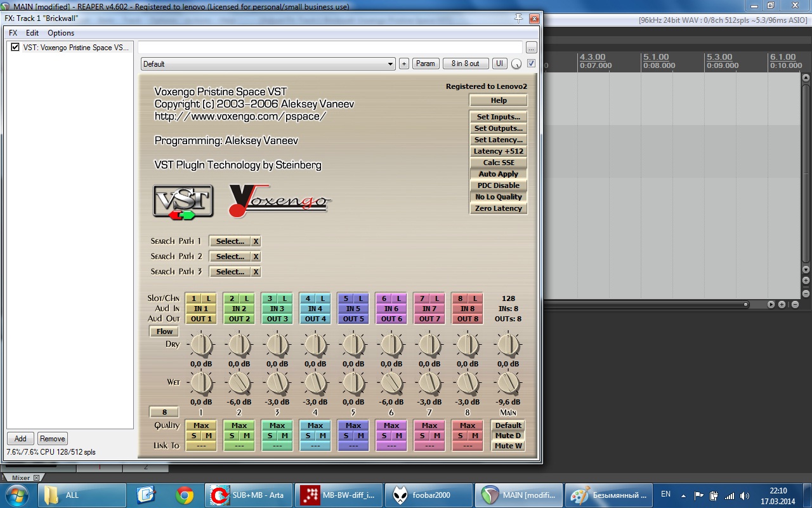
Task: Clear Search Path 2 with its X
Action: 256,257
